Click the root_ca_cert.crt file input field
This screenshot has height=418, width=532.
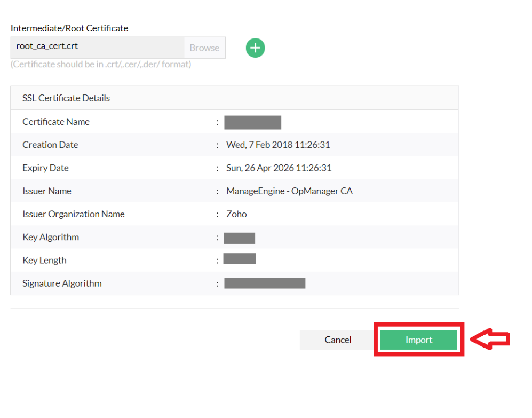click(x=96, y=48)
